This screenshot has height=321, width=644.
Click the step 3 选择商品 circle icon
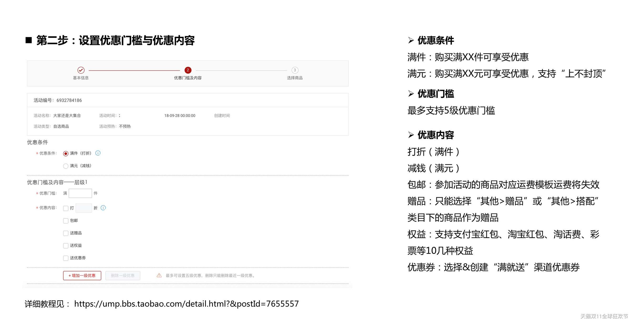[295, 70]
